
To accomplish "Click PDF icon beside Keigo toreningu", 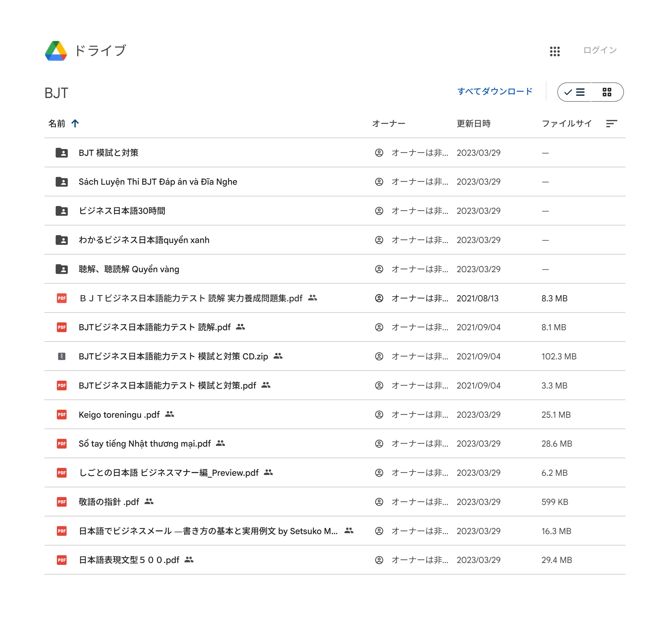I will [x=62, y=414].
